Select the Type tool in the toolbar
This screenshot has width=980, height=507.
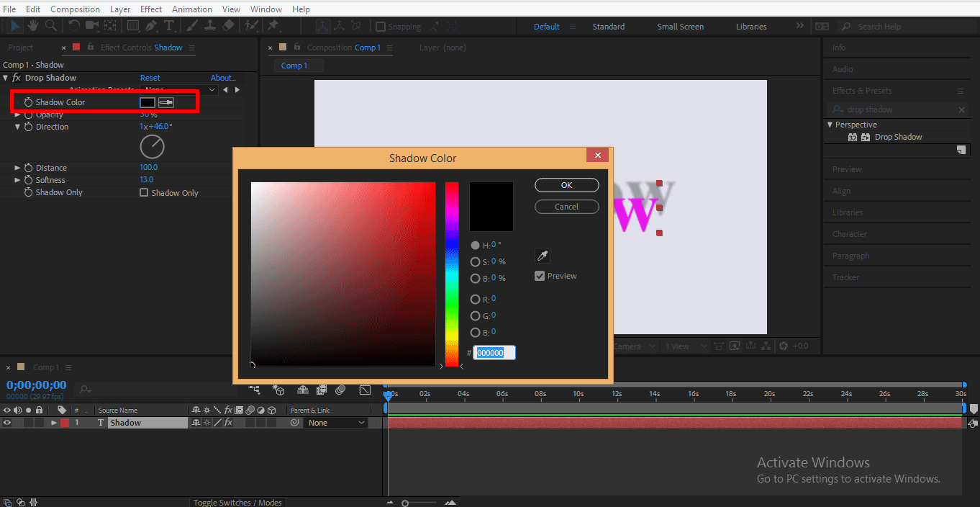pos(168,26)
